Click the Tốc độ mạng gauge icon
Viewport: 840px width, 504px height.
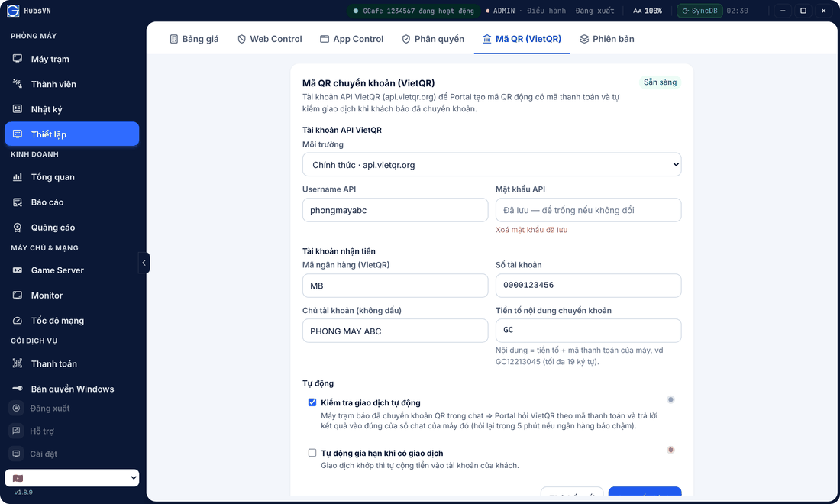pyautogui.click(x=17, y=320)
